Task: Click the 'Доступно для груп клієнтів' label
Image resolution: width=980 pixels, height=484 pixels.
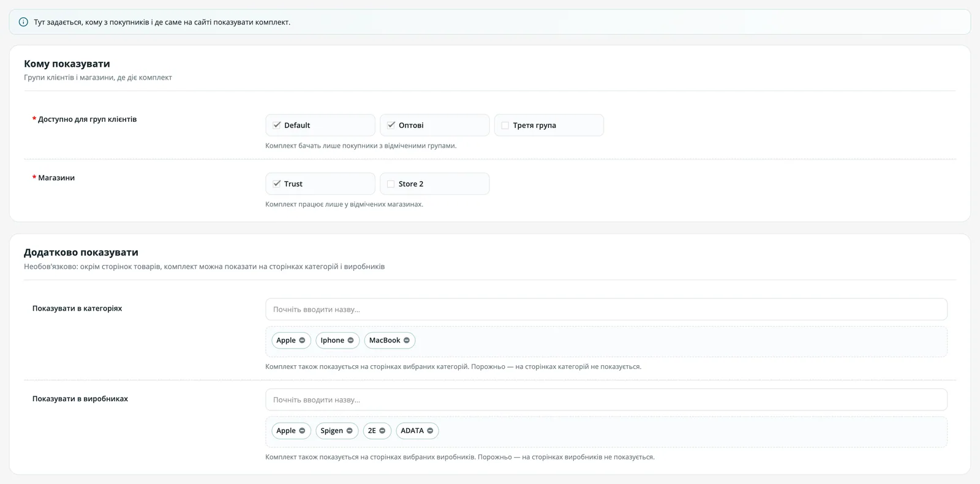Action: click(87, 119)
